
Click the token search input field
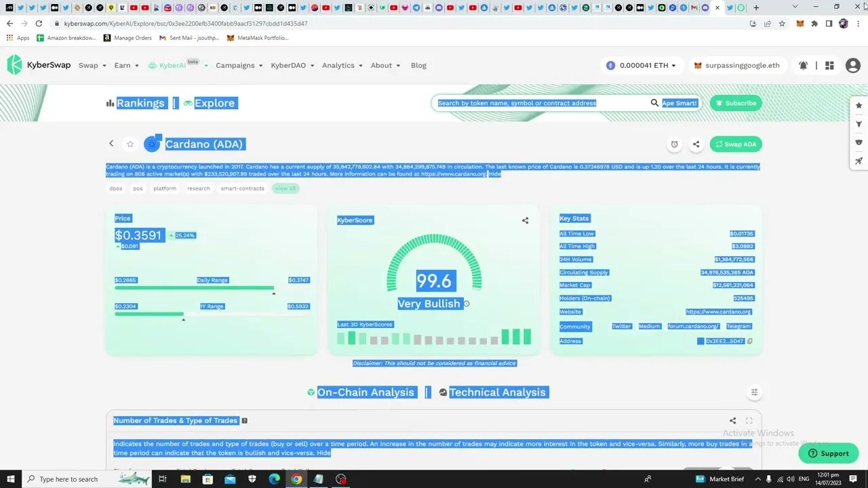pos(542,103)
